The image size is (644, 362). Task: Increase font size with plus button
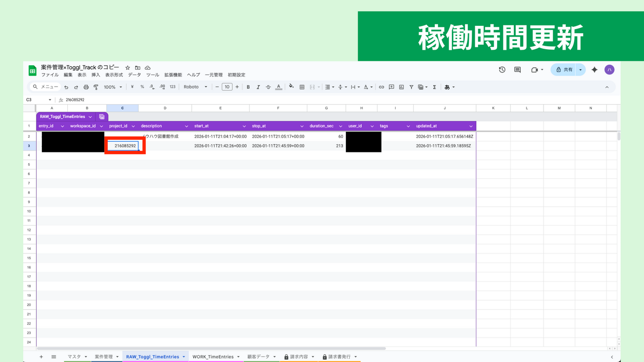coord(237,87)
